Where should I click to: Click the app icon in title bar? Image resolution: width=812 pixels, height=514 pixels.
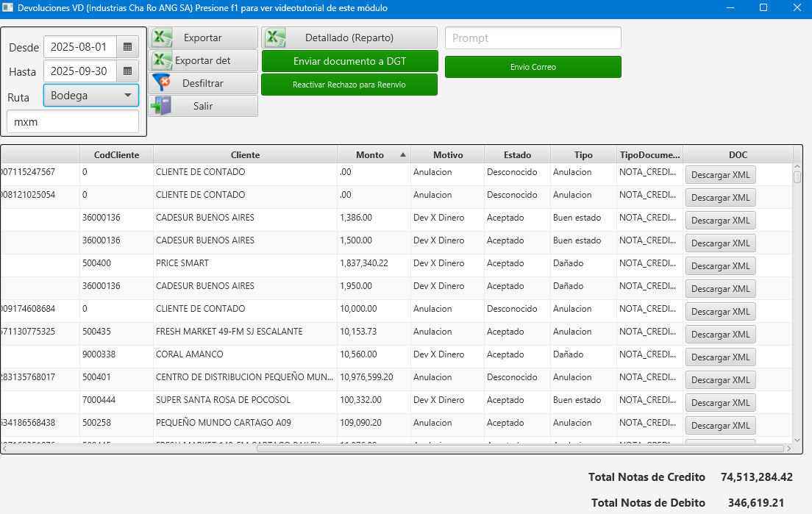8,8
